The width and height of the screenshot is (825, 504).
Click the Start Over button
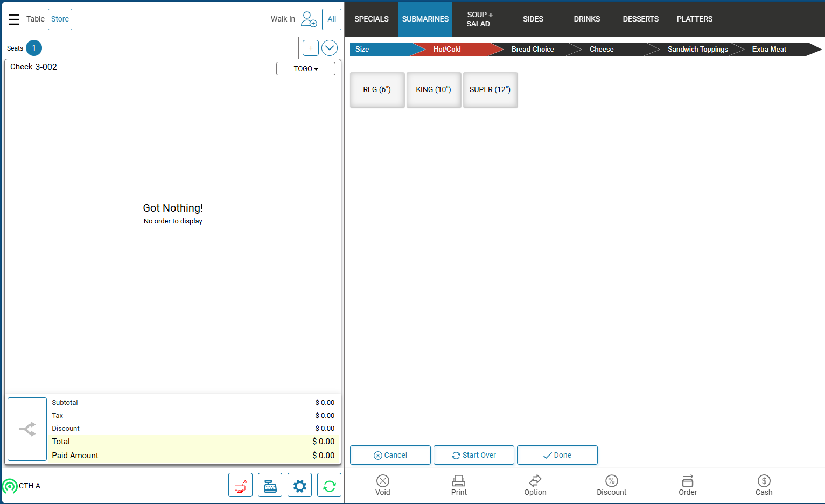tap(474, 455)
